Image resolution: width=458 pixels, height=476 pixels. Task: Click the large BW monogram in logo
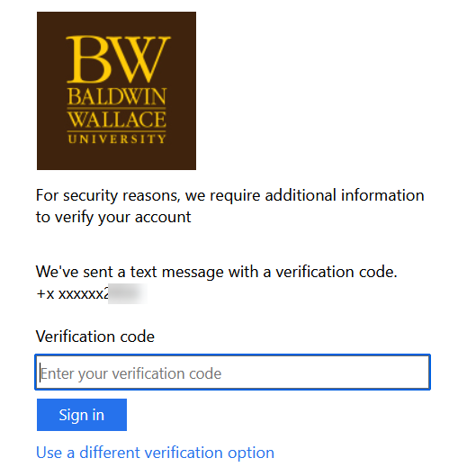[x=118, y=59]
